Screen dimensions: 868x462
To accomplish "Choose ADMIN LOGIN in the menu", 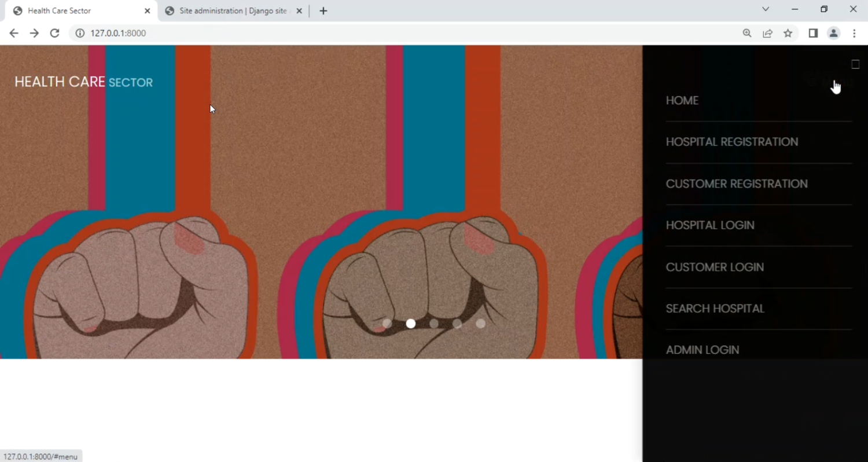I will (703, 350).
